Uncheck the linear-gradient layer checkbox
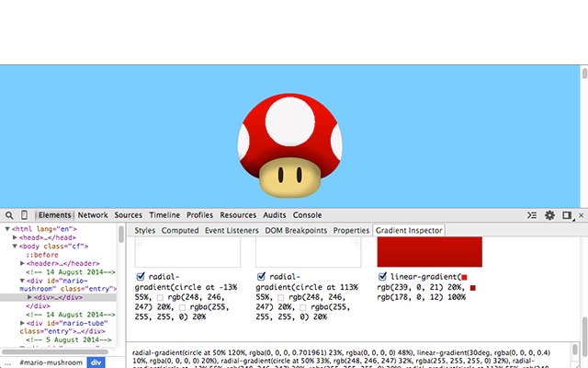588x368 pixels. pos(382,277)
